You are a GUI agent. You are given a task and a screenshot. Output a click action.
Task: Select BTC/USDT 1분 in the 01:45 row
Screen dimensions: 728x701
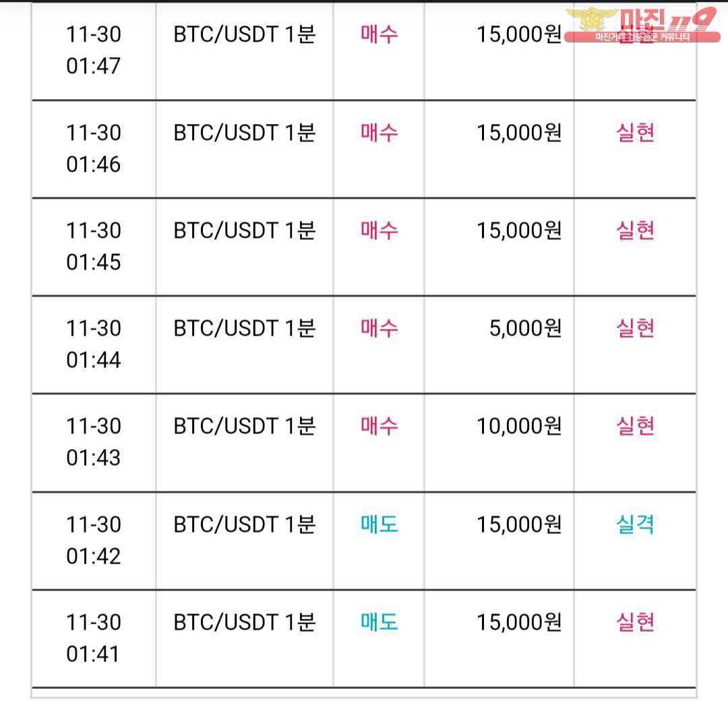click(x=245, y=231)
